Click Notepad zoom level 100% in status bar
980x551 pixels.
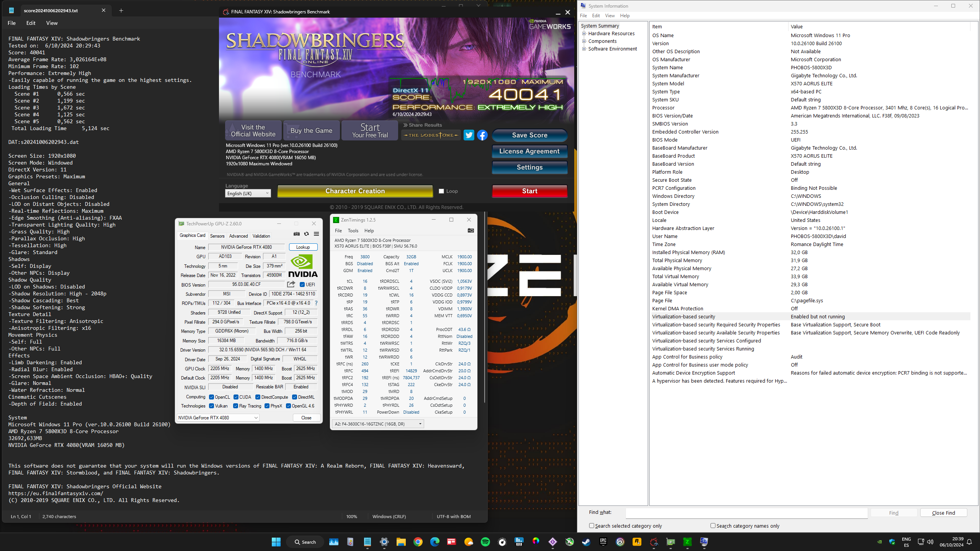point(351,517)
